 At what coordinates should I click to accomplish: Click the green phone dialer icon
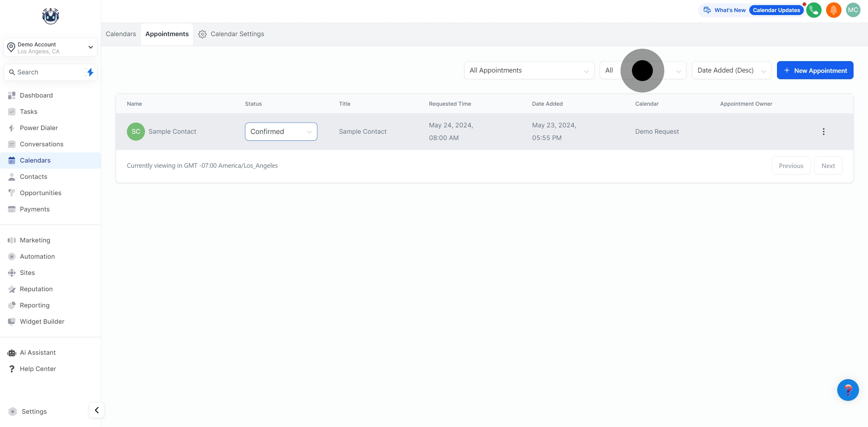[x=813, y=10]
